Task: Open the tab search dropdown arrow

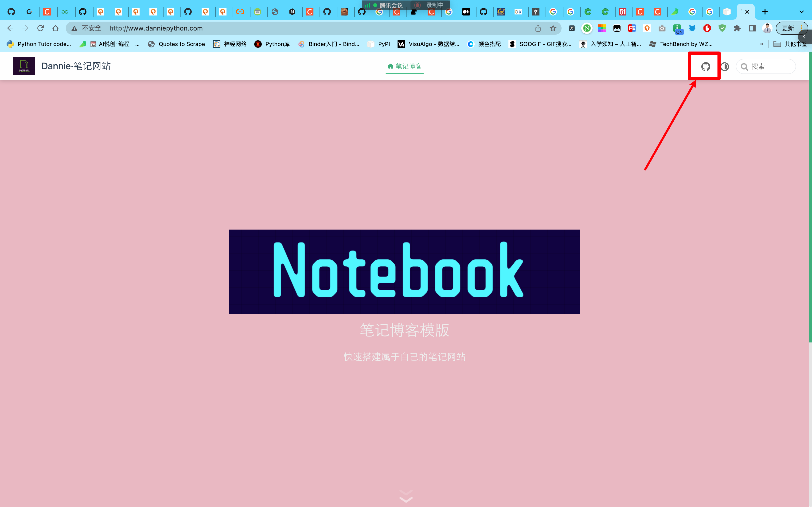Action: coord(801,12)
